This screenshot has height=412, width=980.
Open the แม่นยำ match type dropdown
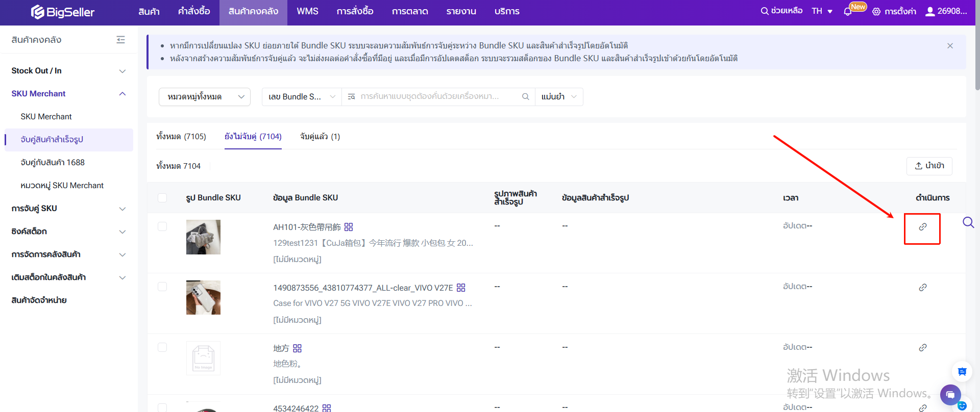click(558, 97)
